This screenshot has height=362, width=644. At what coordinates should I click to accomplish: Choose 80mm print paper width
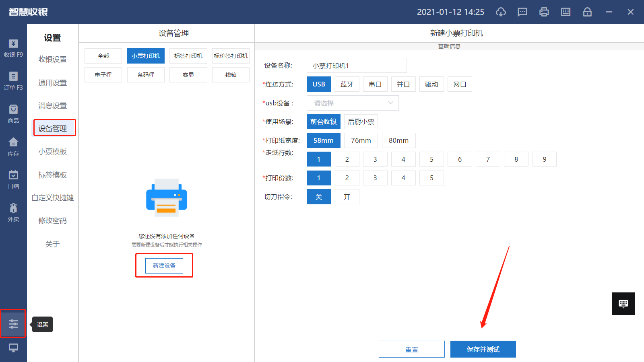398,140
